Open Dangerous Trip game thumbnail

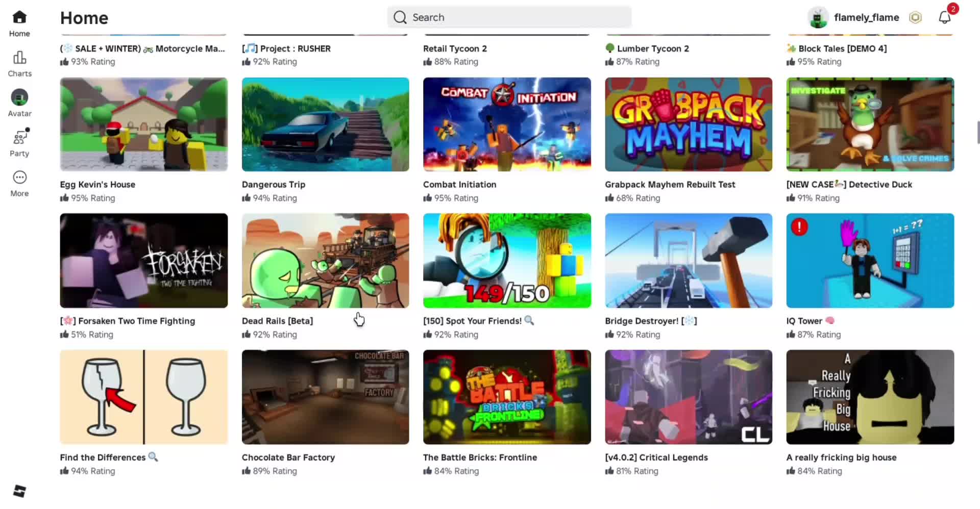[326, 124]
